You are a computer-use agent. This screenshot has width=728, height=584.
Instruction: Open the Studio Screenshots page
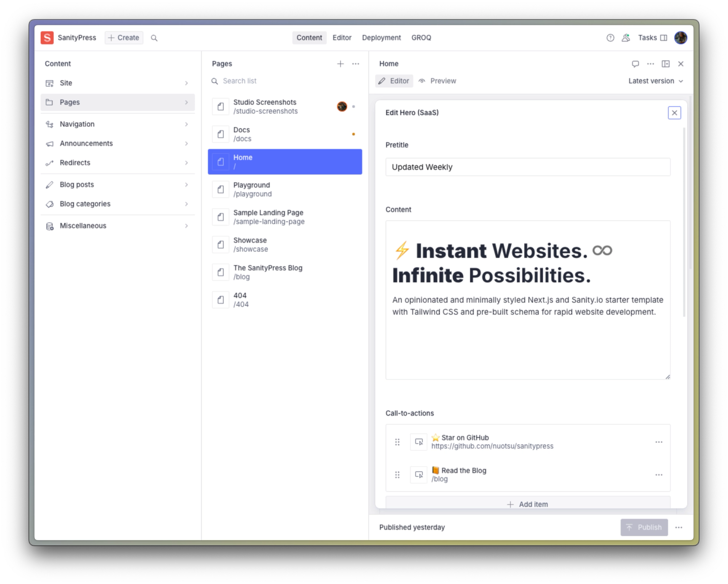click(x=285, y=107)
